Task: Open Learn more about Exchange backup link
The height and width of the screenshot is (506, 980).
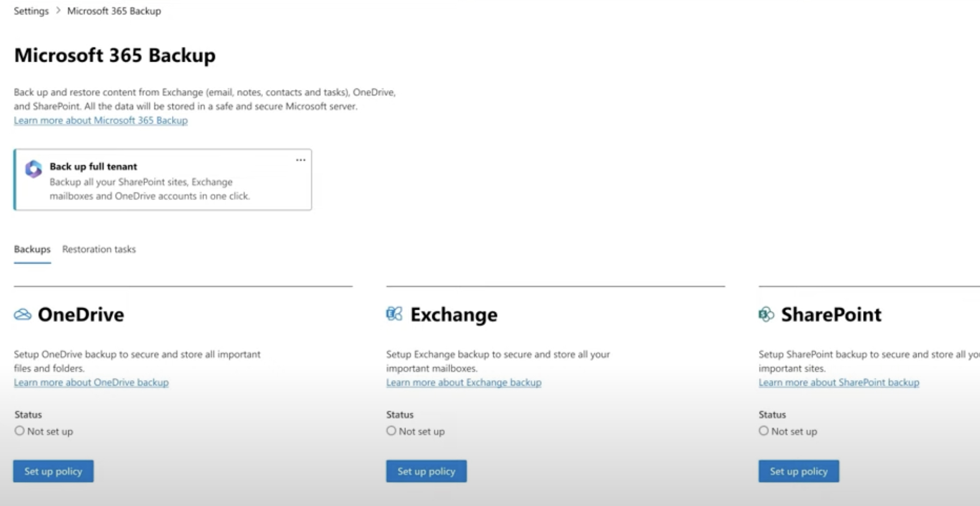Action: click(x=464, y=382)
